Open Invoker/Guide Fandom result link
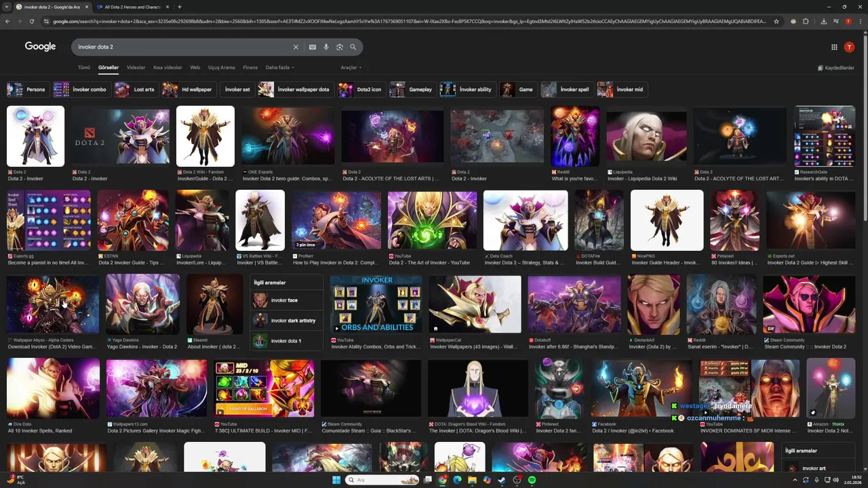868x488 pixels. 205,179
